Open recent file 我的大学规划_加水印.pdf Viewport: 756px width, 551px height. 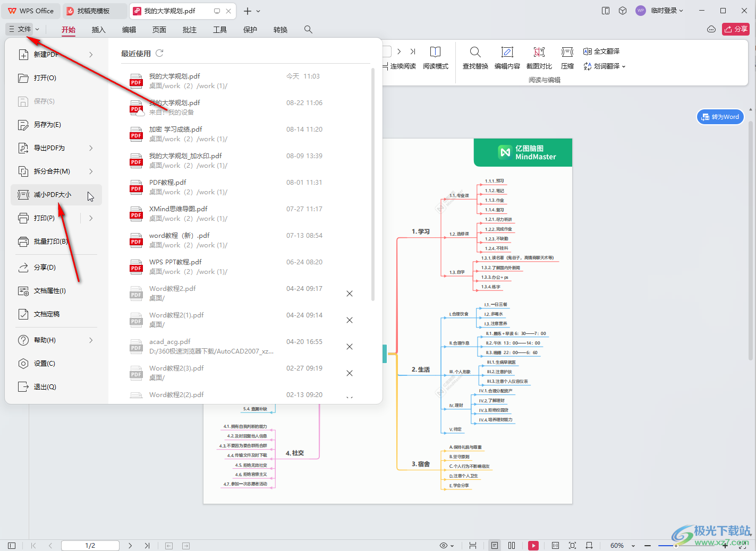pyautogui.click(x=244, y=160)
